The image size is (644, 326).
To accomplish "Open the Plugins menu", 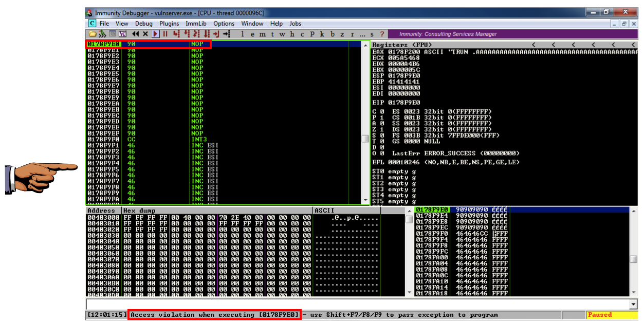I will [x=169, y=24].
